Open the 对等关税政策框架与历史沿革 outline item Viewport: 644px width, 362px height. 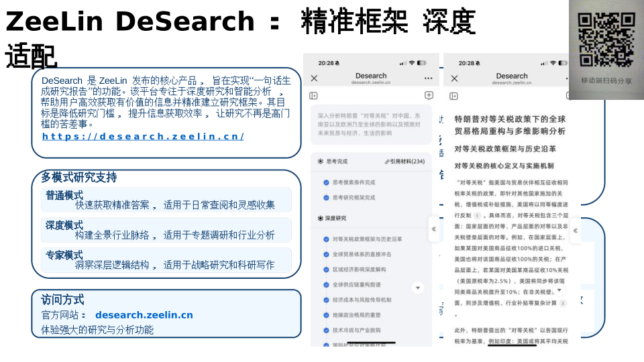(x=367, y=239)
